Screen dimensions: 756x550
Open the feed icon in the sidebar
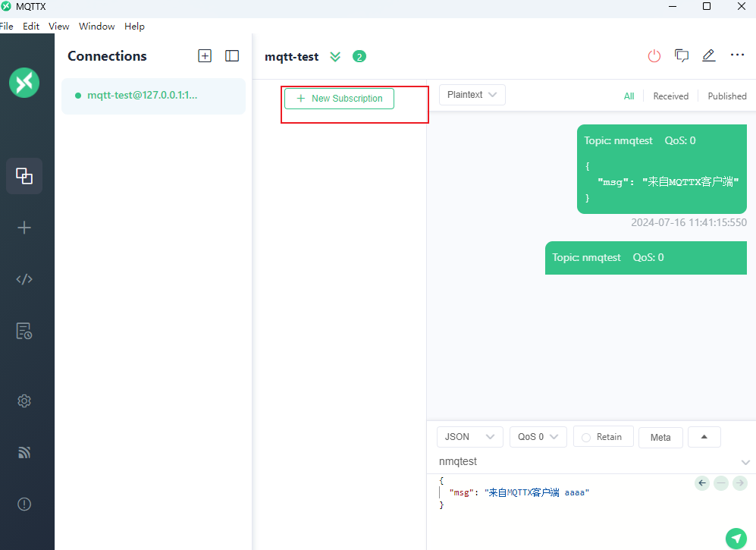[24, 452]
